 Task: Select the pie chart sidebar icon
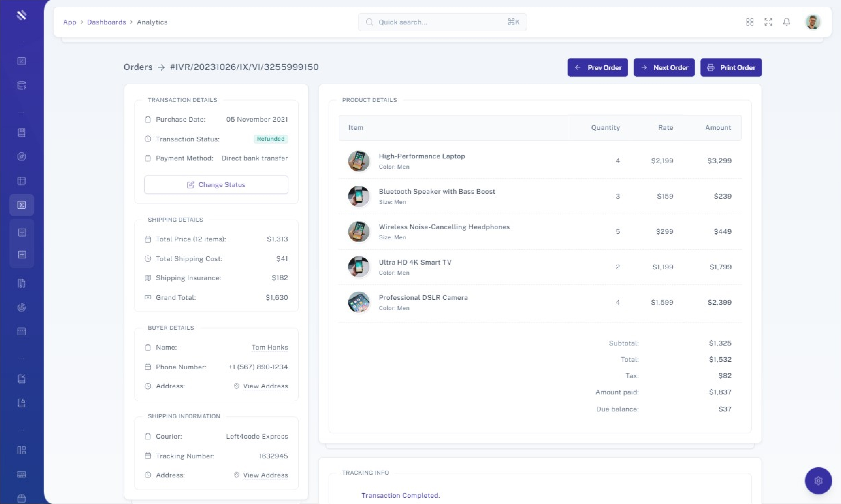[x=21, y=307]
